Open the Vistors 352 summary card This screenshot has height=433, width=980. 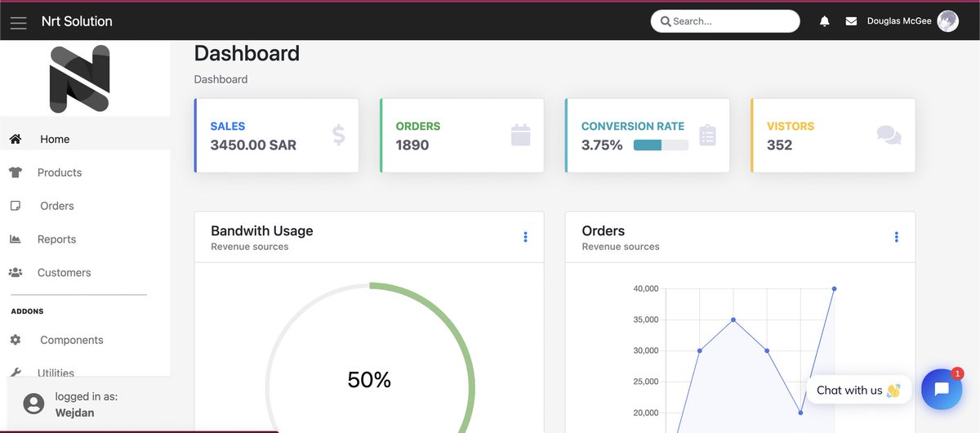(833, 136)
